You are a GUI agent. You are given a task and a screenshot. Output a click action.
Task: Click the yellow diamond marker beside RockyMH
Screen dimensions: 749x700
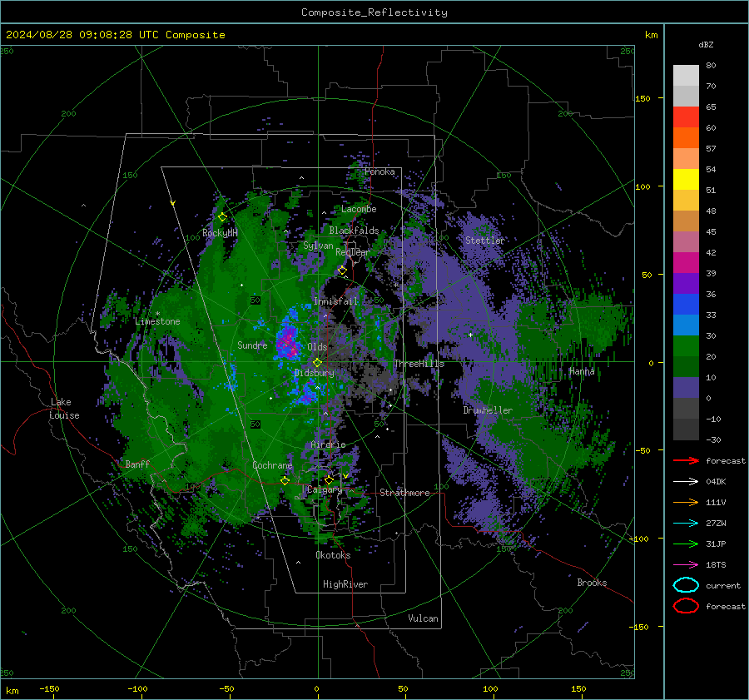(x=222, y=217)
